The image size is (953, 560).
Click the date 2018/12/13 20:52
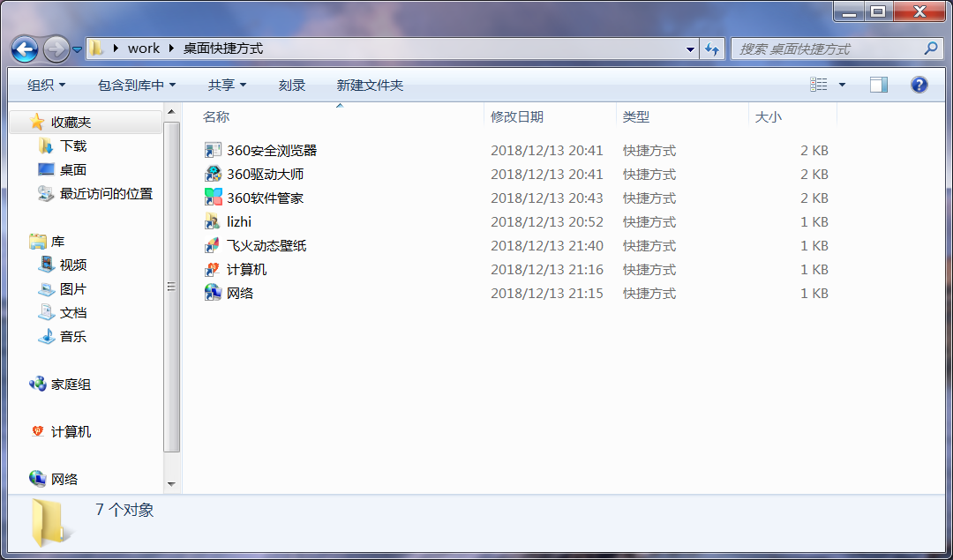tap(547, 221)
